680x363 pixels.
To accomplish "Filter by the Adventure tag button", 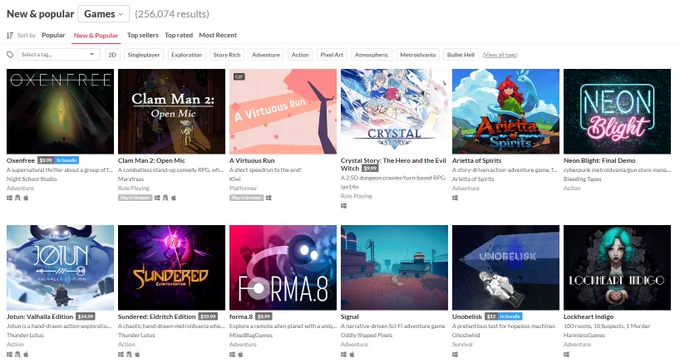I will [x=266, y=55].
